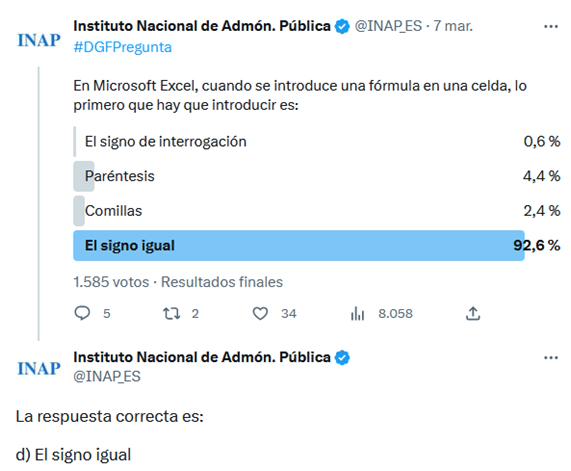Open the three-dot menu on first tweet
This screenshot has width=571, height=471.
[x=551, y=26]
